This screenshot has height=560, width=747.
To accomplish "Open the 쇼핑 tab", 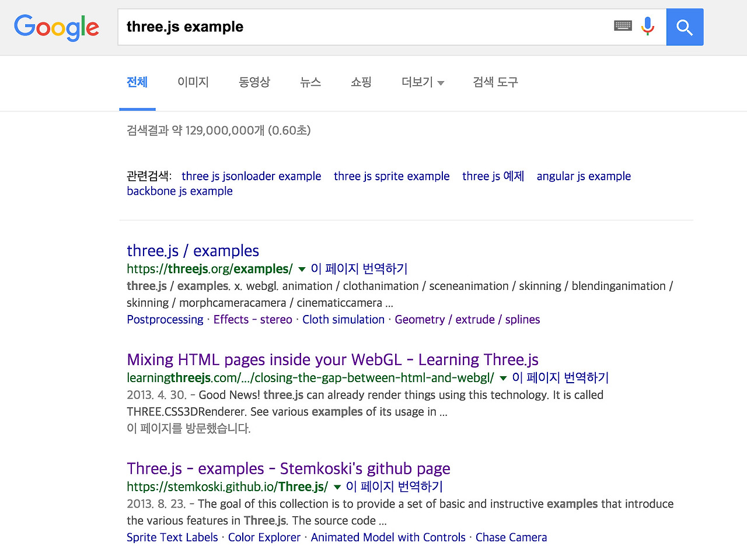I will click(x=361, y=82).
